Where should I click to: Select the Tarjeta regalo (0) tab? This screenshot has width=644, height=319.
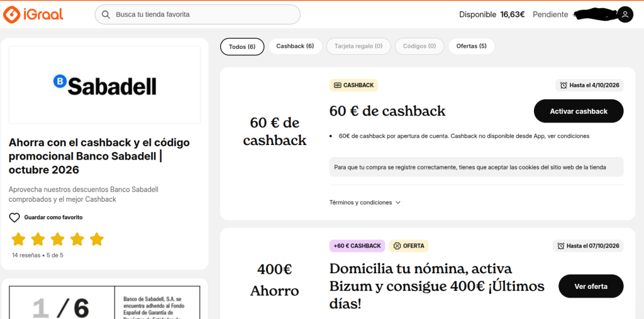tap(358, 46)
